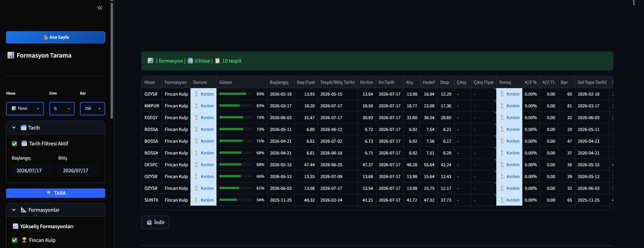644x248 pixels.
Task: Click the Yükseliş Formasyonları heading
Action: point(42,227)
